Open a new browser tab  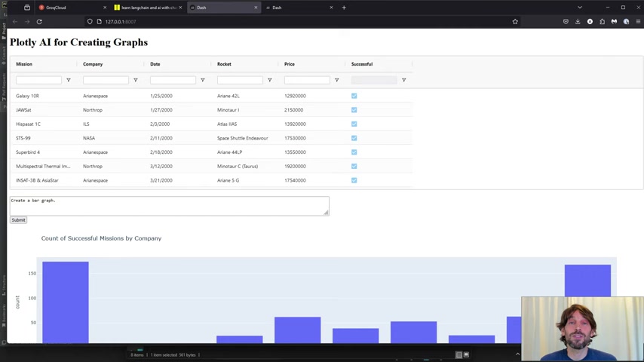[x=344, y=8]
